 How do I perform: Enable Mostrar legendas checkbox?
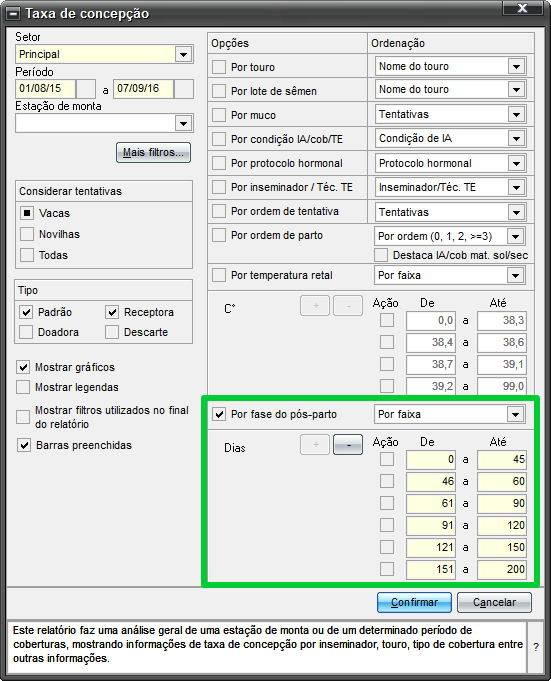tap(23, 387)
